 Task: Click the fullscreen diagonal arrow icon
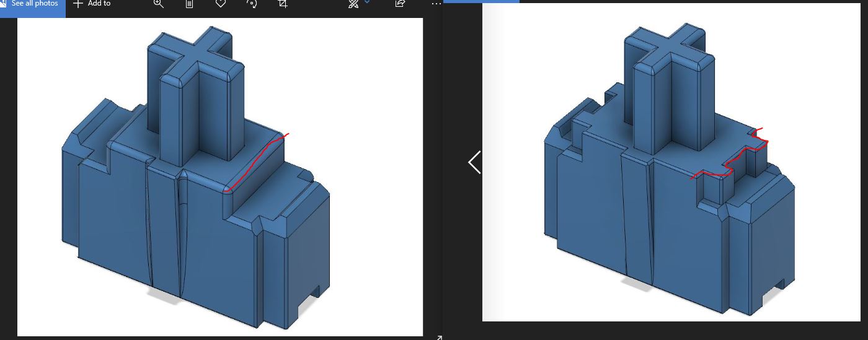(439, 337)
